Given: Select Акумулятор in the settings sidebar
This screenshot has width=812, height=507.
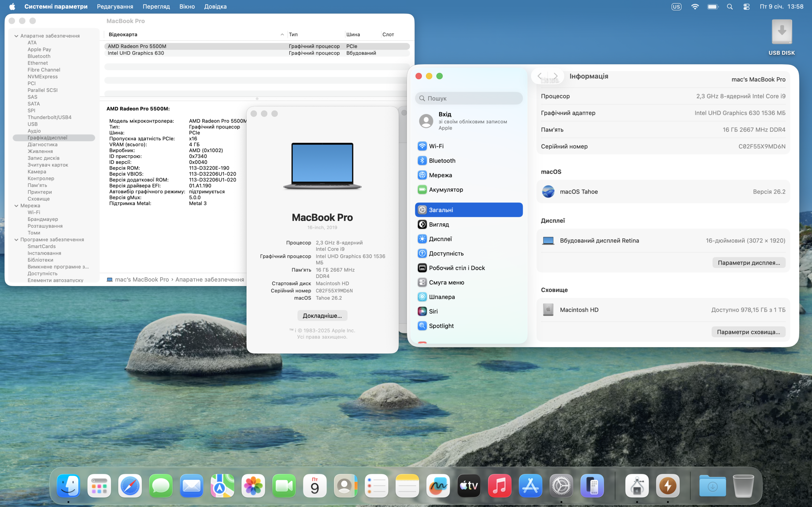Looking at the screenshot, I should coord(445,189).
